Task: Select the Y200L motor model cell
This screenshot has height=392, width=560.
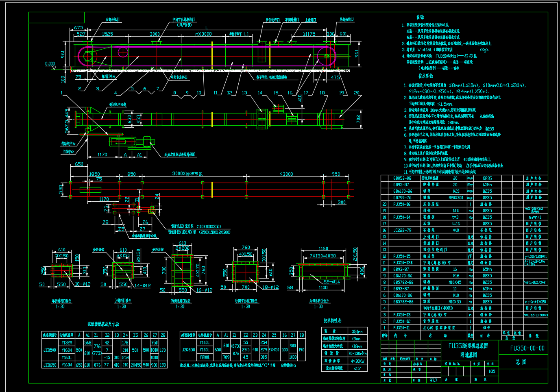Action: pos(205,357)
